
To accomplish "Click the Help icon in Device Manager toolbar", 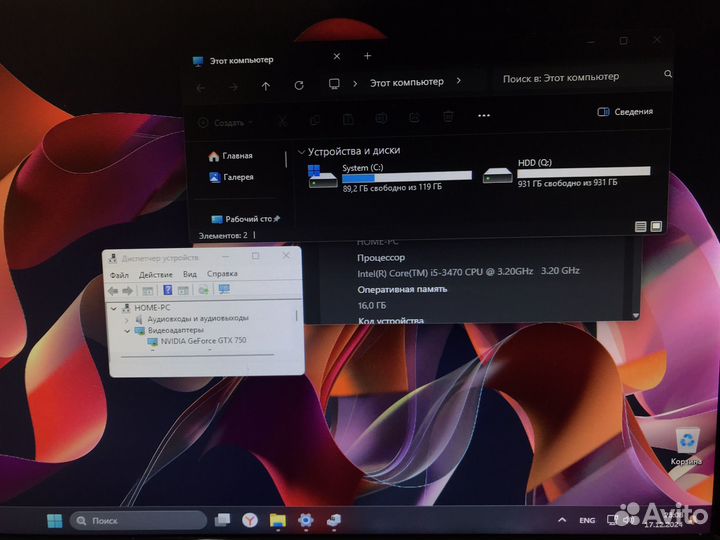I will [168, 290].
